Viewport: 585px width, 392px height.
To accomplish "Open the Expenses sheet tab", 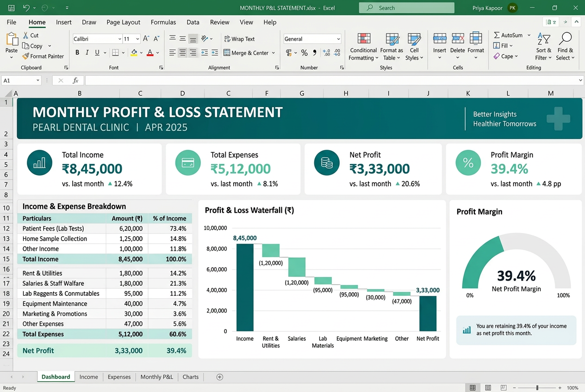I will tap(119, 377).
